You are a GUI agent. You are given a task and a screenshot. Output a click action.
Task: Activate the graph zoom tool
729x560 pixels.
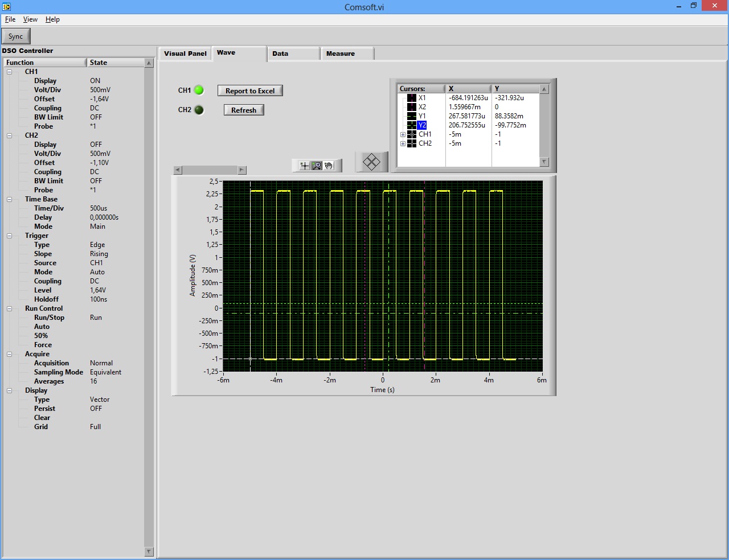click(317, 166)
